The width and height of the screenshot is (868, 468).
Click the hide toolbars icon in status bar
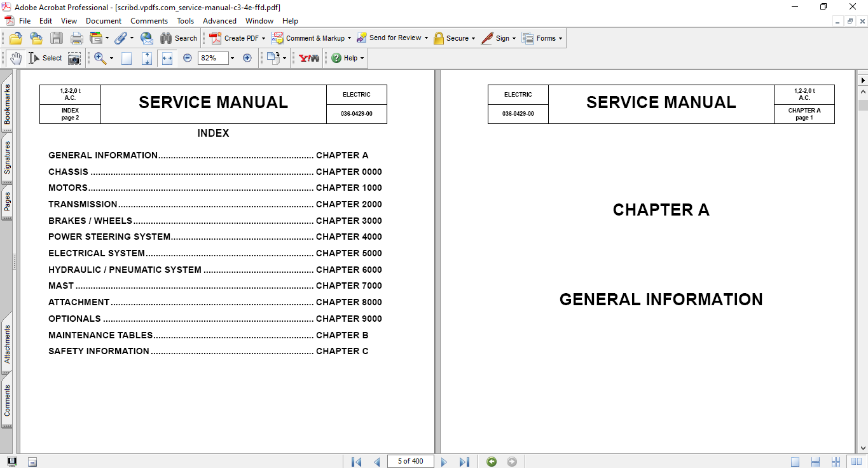(x=32, y=462)
